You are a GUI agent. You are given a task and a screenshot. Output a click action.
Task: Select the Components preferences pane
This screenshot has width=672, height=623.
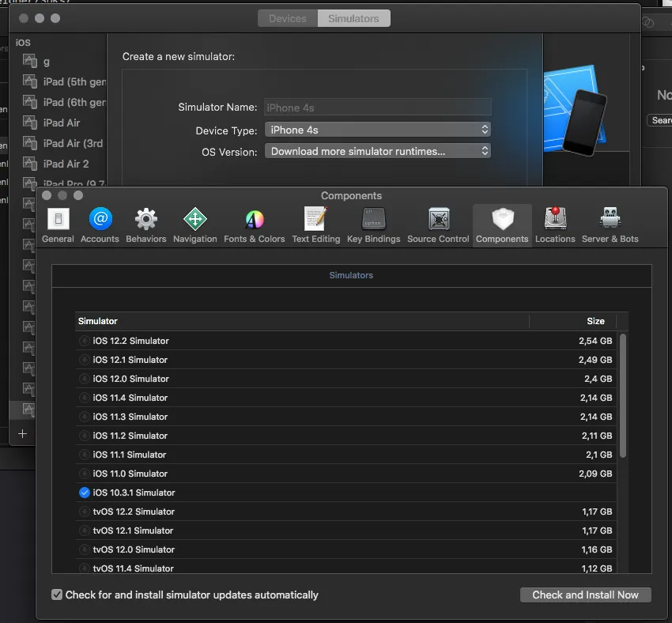point(502,225)
